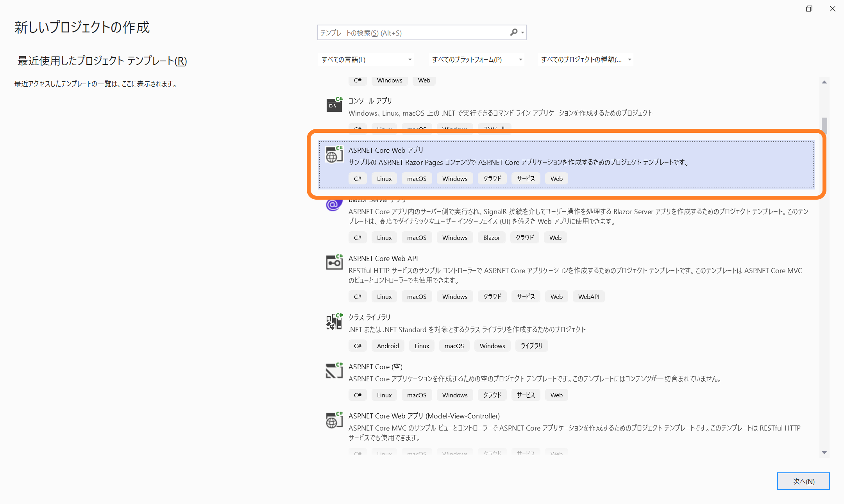This screenshot has height=504, width=844.
Task: Click the コンソール アプリ description text
Action: point(501,113)
